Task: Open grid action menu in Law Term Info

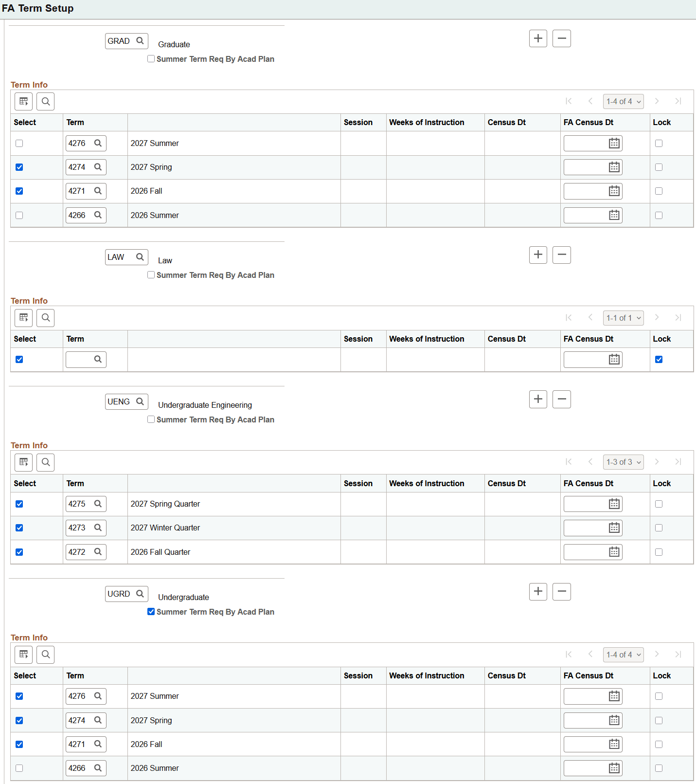Action: pyautogui.click(x=23, y=318)
